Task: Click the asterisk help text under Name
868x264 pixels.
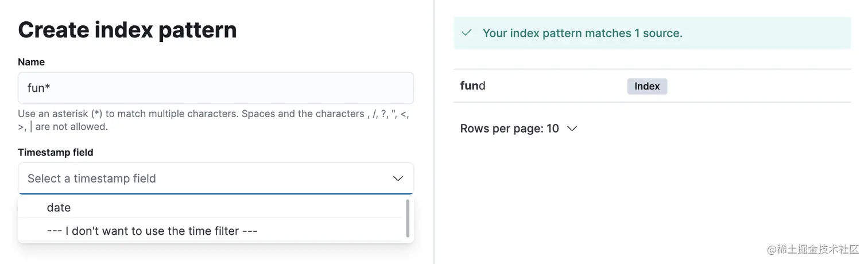Action: (x=212, y=114)
